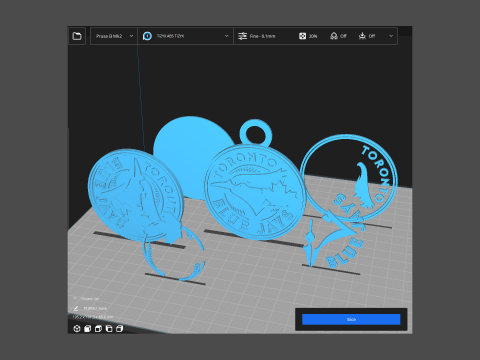Select the top view cube icon
Screen dimensions: 480x360
click(x=98, y=329)
